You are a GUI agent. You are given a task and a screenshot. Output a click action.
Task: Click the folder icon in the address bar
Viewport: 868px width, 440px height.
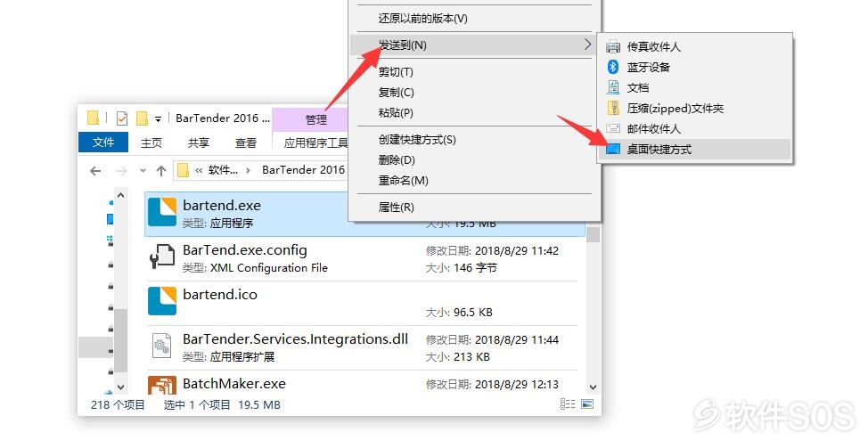184,170
